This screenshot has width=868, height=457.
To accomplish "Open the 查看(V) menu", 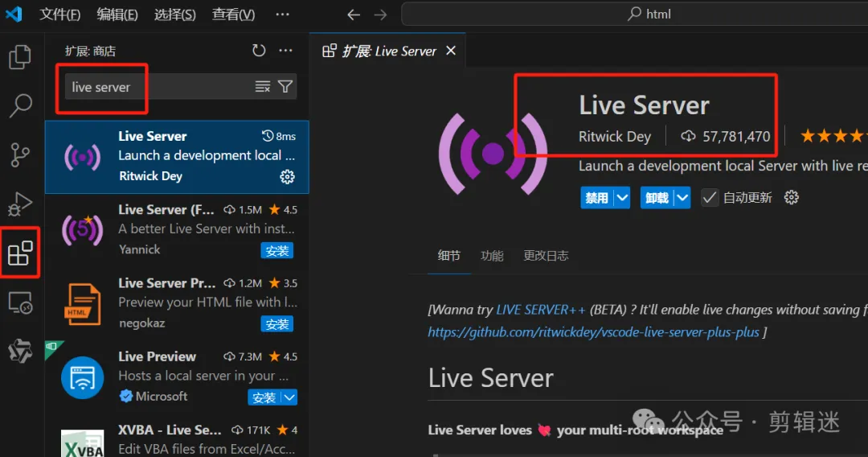I will (x=234, y=14).
